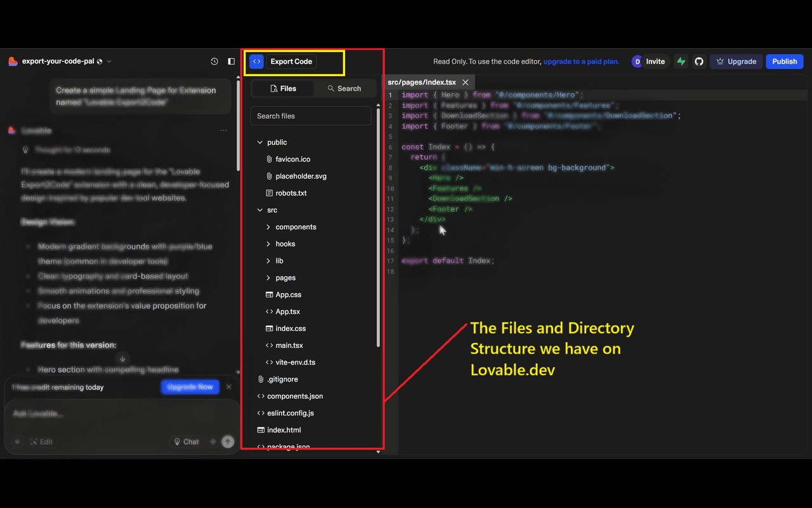Switch to the Search tab
The height and width of the screenshot is (508, 812).
pyautogui.click(x=344, y=89)
